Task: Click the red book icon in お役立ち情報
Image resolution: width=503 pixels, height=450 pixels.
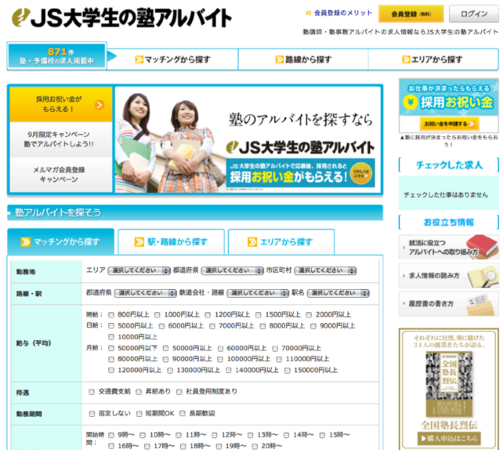Action: click(482, 246)
